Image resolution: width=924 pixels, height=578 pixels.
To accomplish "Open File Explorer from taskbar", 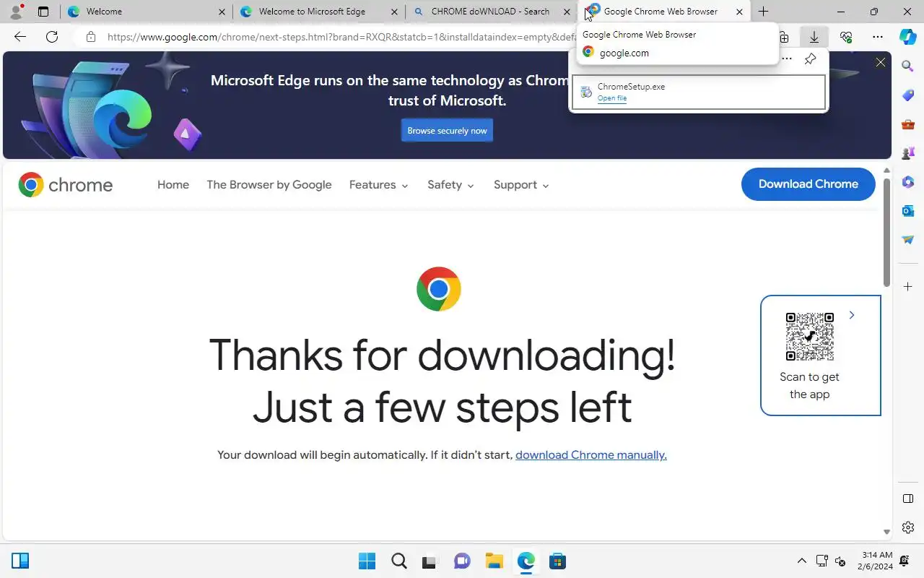I will [x=494, y=561].
